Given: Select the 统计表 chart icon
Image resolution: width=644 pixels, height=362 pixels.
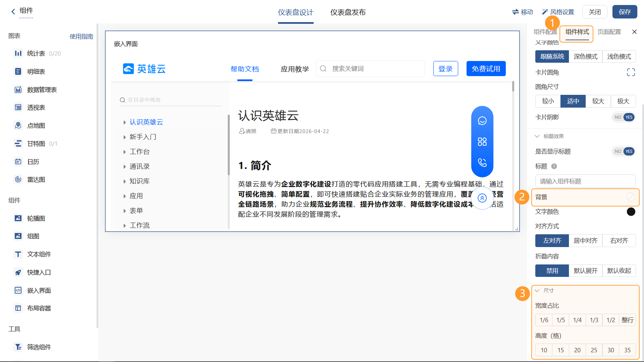Looking at the screenshot, I should click(18, 53).
